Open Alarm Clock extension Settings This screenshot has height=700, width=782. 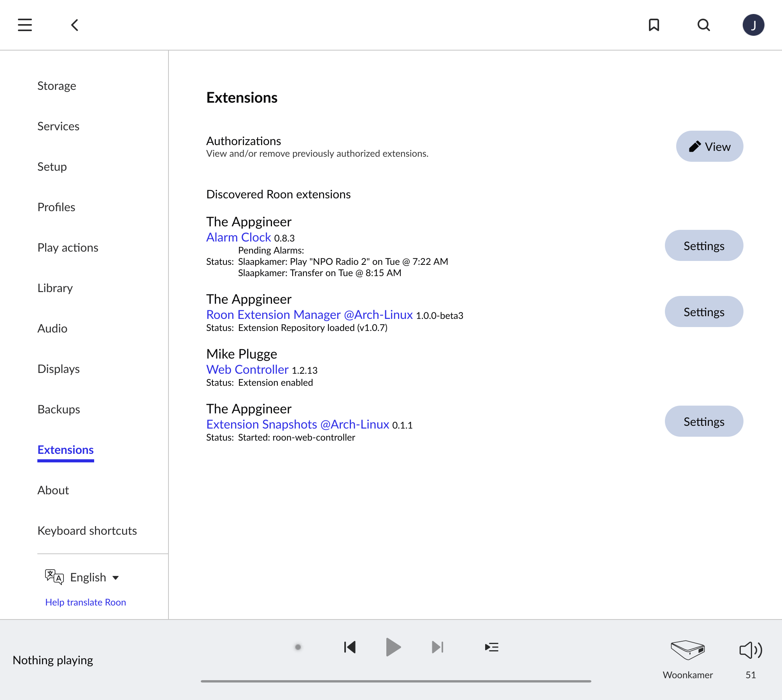[x=703, y=246]
